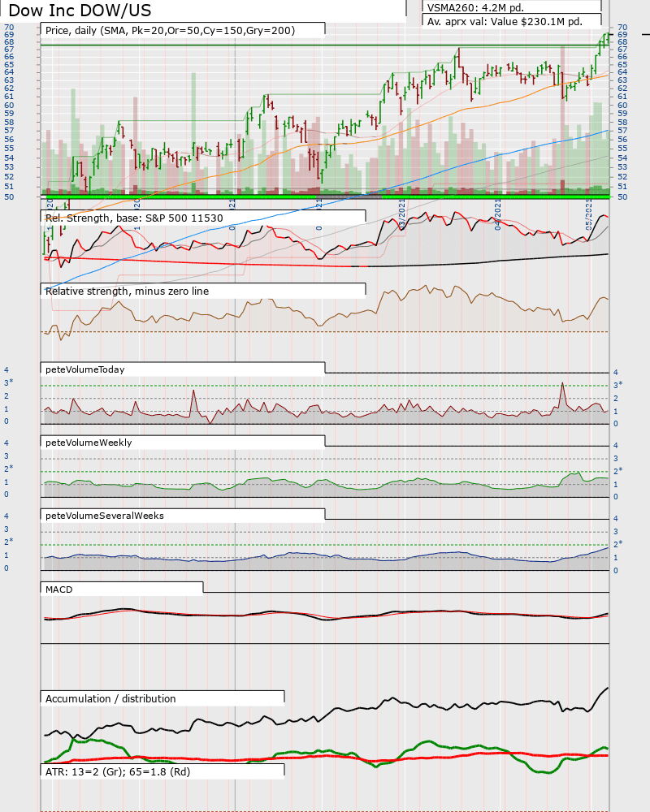
Task: Click the 'Av. aprx val: Value $230.1M pd.' label
Action: pyautogui.click(x=505, y=22)
